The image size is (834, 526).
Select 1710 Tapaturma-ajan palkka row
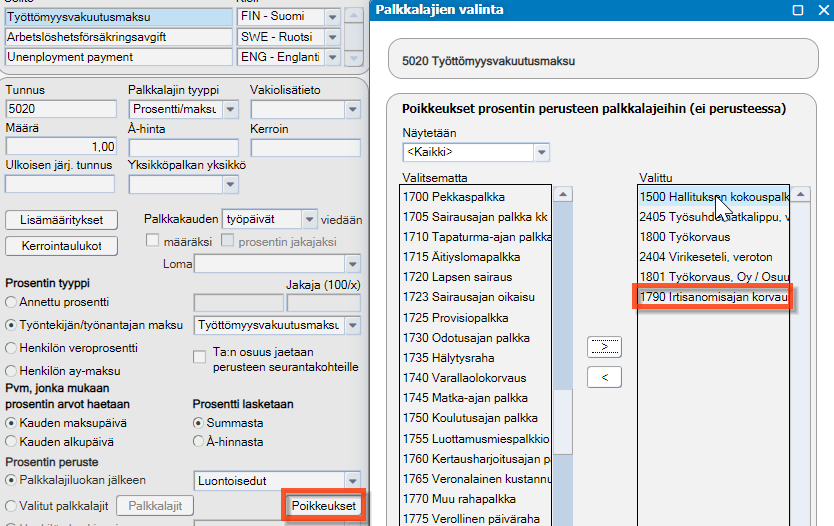[476, 237]
